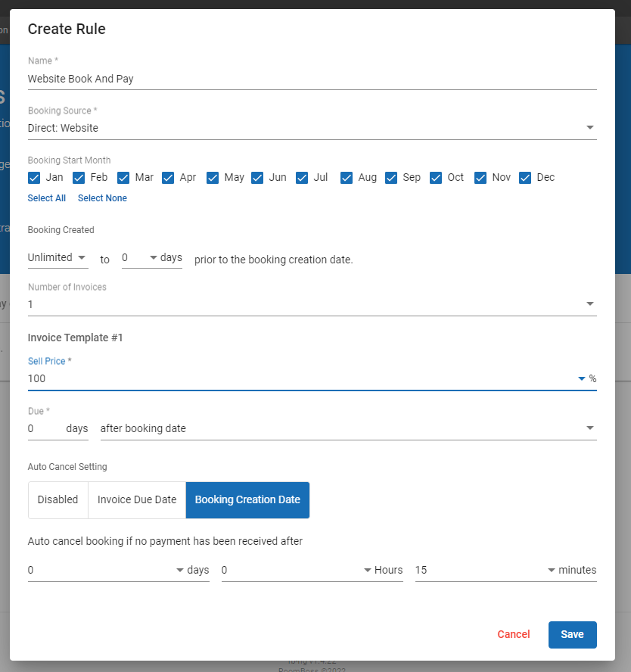Uncheck the Aug month checkbox
This screenshot has width=631, height=672.
tap(347, 178)
